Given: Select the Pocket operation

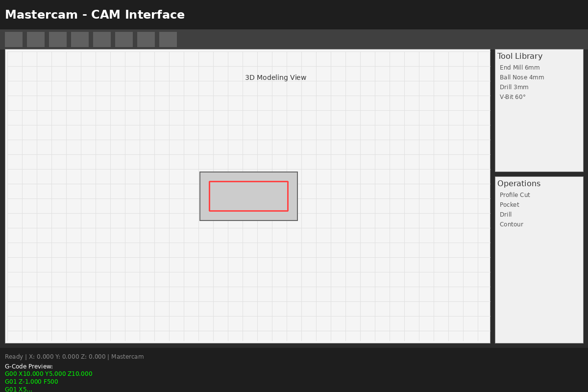Looking at the screenshot, I should (509, 205).
